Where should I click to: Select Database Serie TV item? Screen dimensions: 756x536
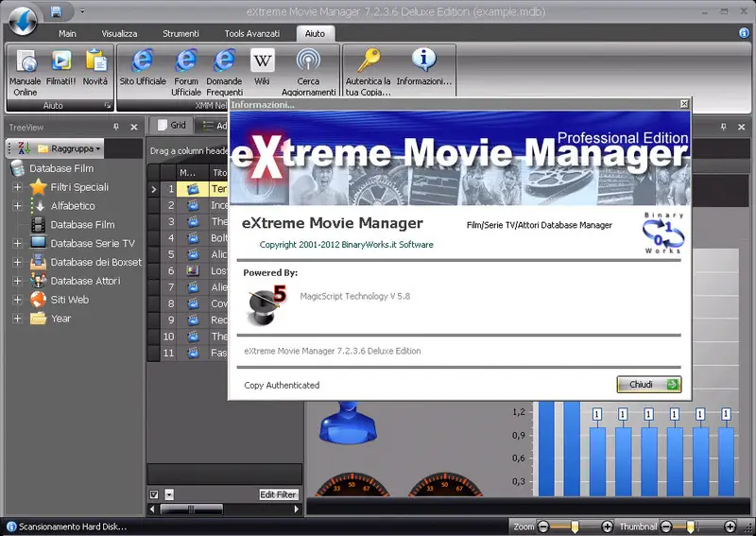(82, 243)
